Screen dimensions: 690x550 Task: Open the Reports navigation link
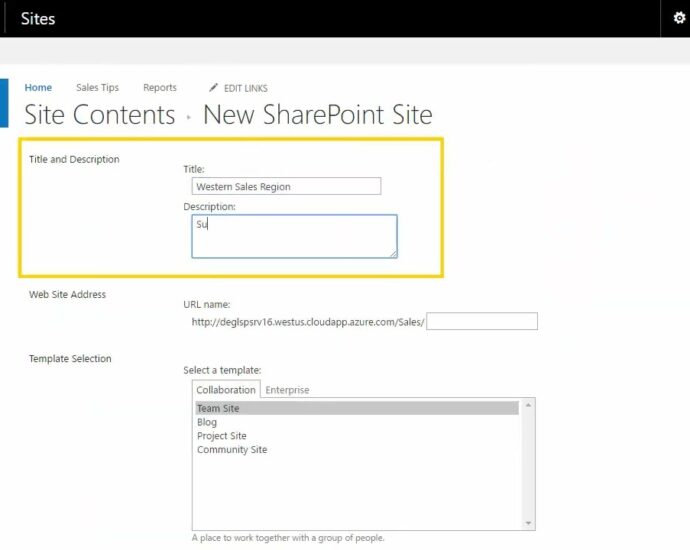(159, 88)
